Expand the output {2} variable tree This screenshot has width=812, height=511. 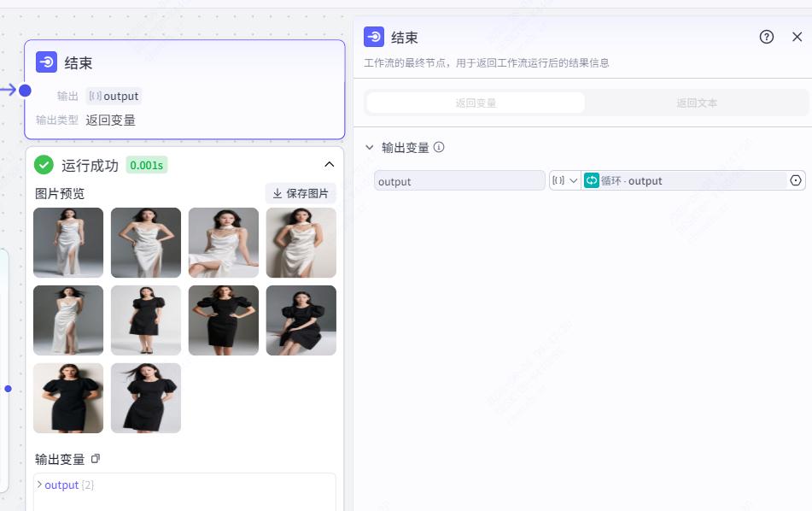pos(39,485)
